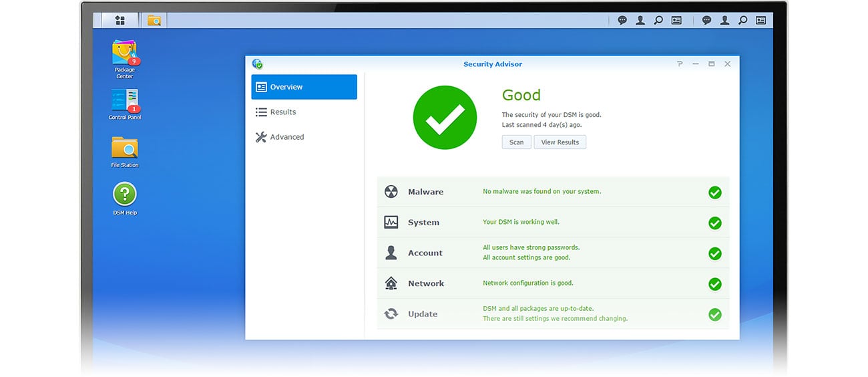This screenshot has width=868, height=377.
Task: Click the System monitor icon
Action: 391,223
